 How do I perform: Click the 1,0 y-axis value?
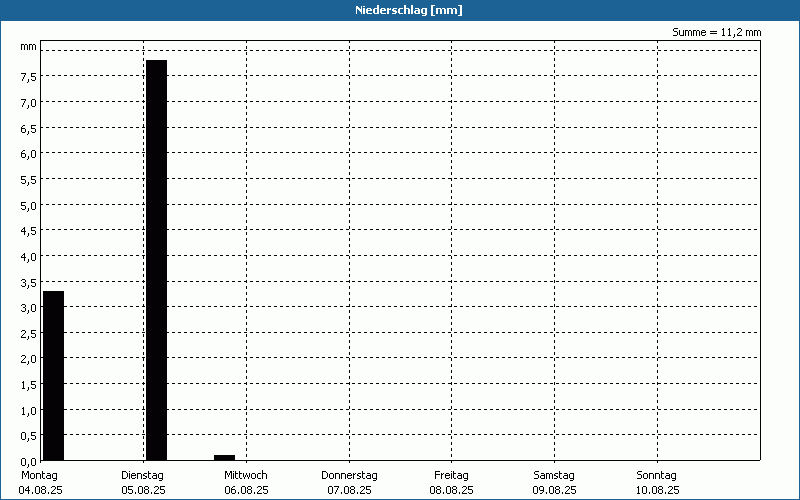pyautogui.click(x=29, y=410)
